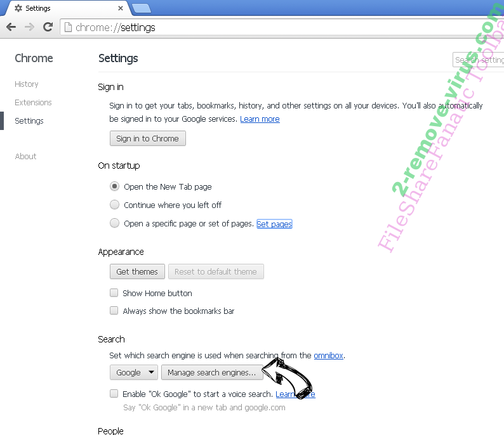This screenshot has width=504, height=435.
Task: Click the Set pages link
Action: (x=274, y=224)
